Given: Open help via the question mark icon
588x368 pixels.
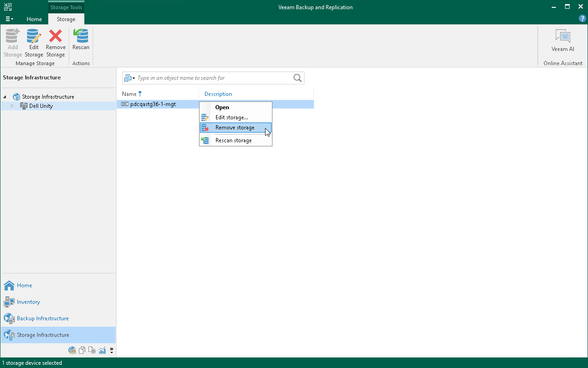Looking at the screenshot, I should pyautogui.click(x=582, y=19).
